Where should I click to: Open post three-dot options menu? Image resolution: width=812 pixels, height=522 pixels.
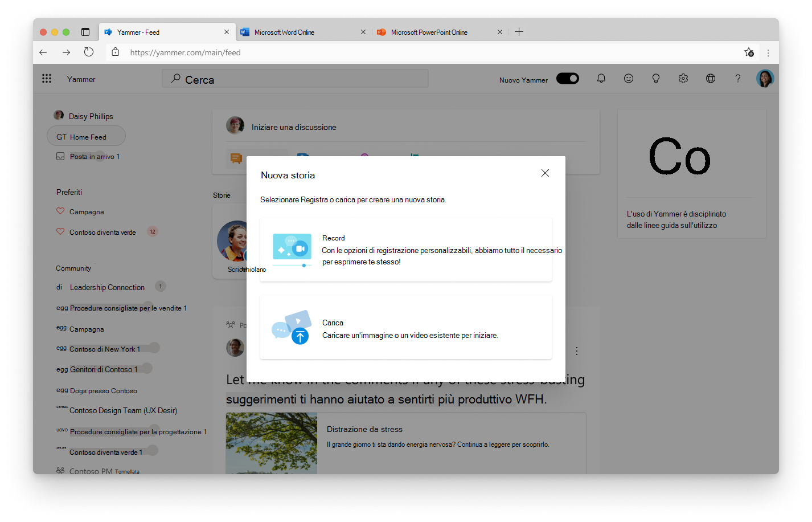576,351
